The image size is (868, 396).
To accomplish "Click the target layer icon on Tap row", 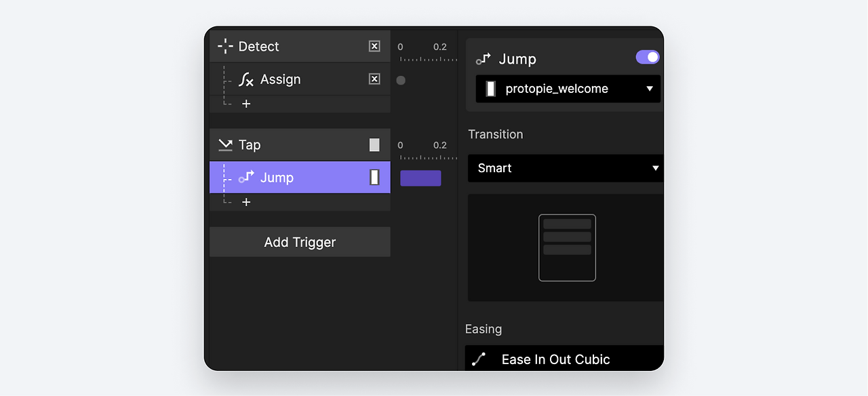I will (x=374, y=144).
